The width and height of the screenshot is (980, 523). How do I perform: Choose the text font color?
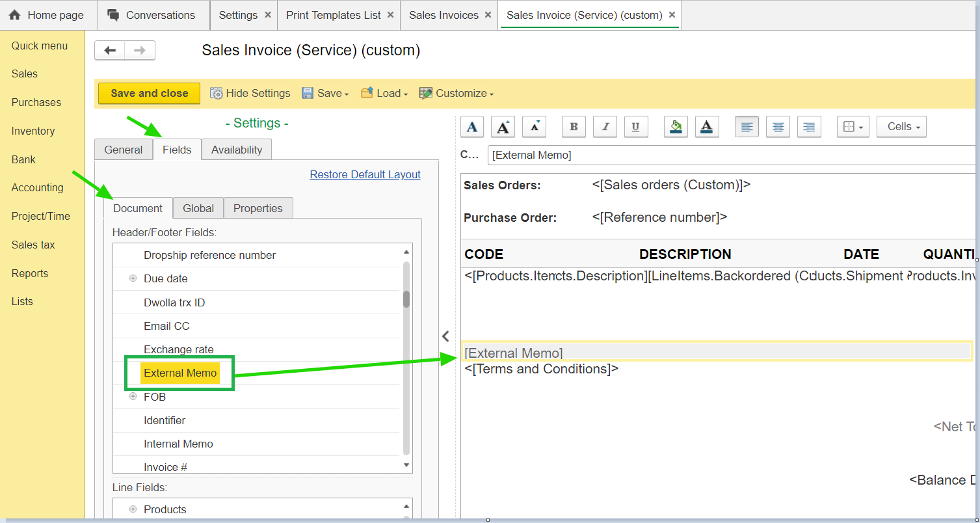coord(707,127)
